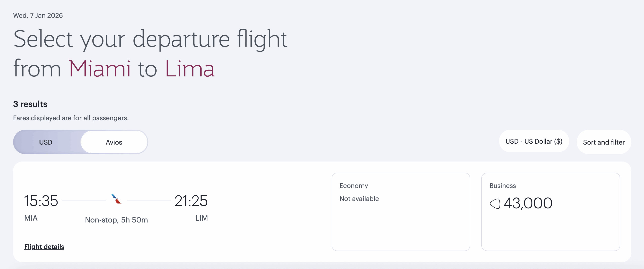Click the Business cabin label

pos(502,186)
